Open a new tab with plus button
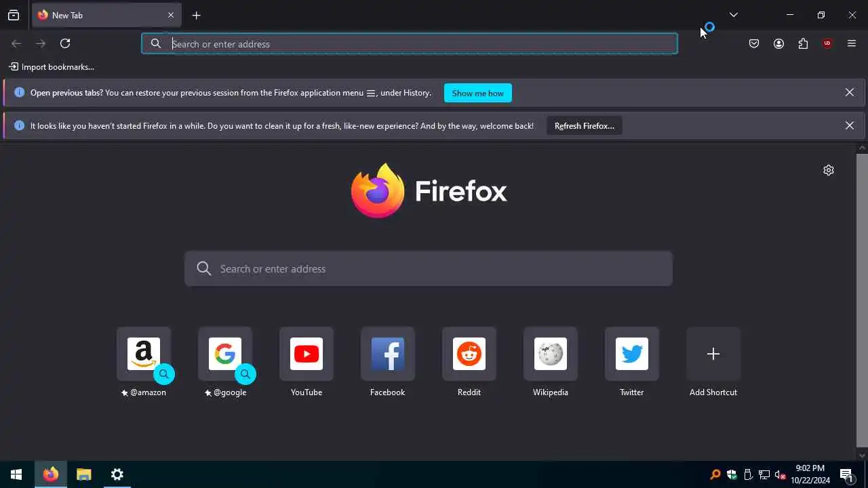868x488 pixels. [196, 15]
